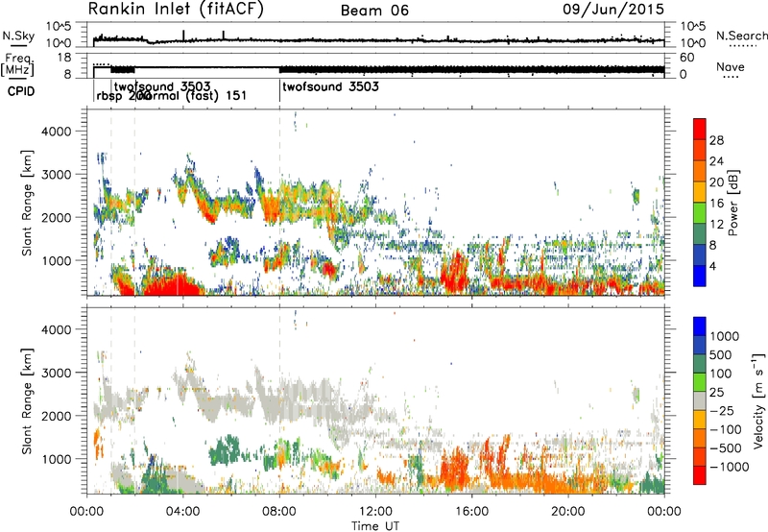This screenshot has height=532, width=768.
Task: Click the "Nave" legend label
Action: 731,67
